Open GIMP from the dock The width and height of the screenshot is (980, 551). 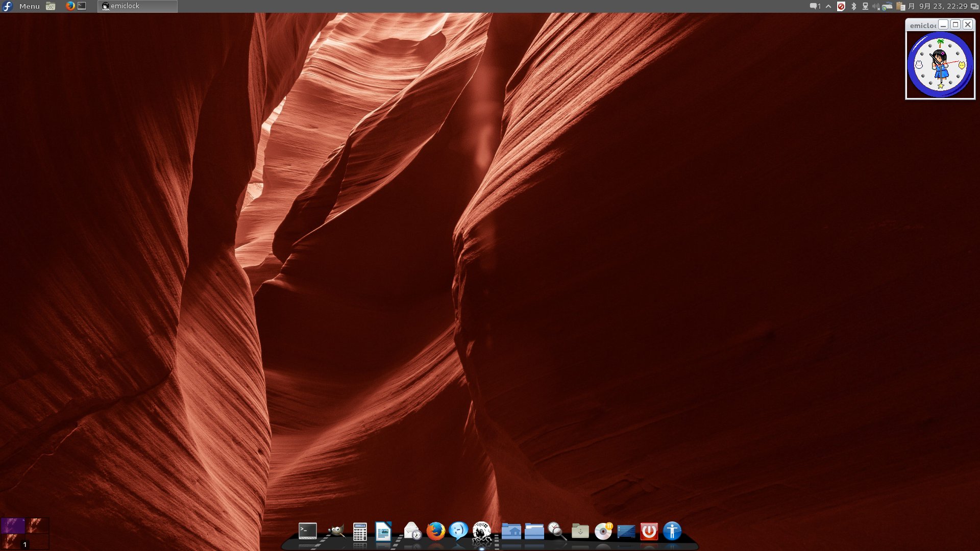[x=336, y=531]
